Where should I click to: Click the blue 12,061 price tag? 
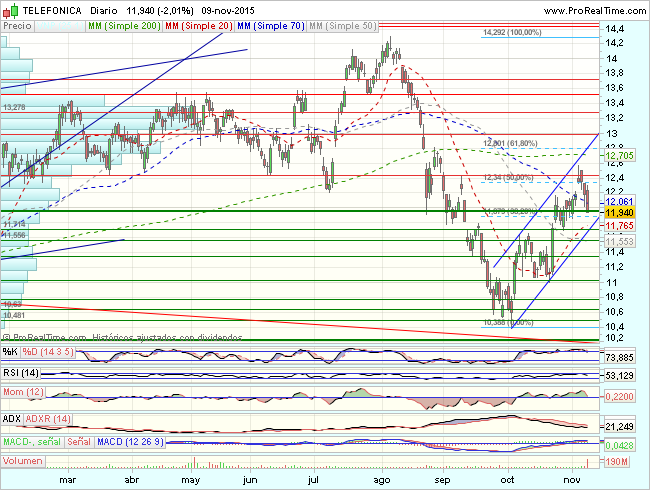pyautogui.click(x=620, y=202)
